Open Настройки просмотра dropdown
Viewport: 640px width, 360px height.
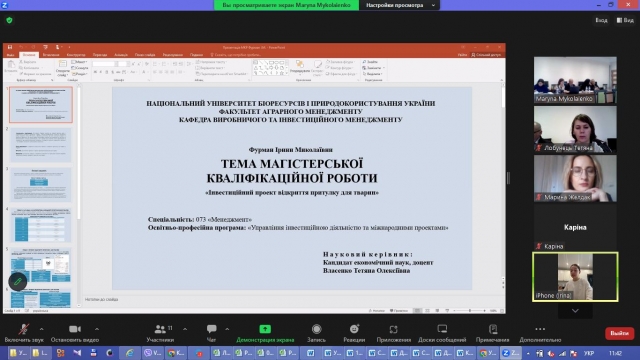[400, 5]
